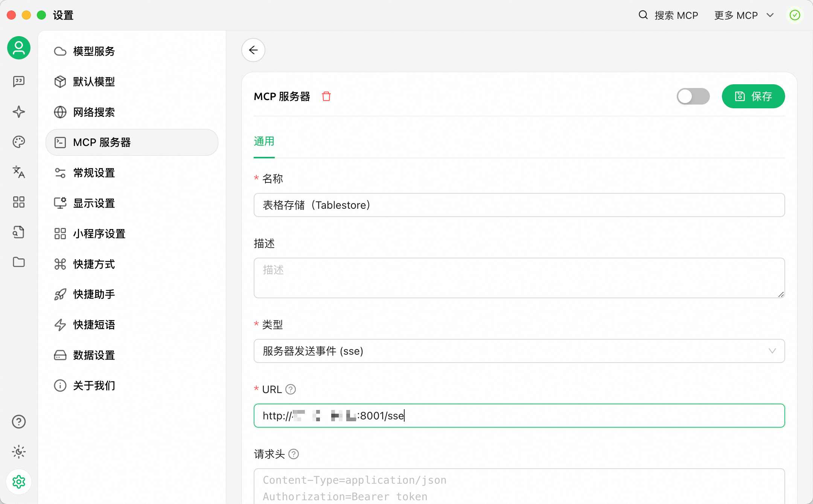Expand the 更多 MCP dropdown
This screenshot has height=504, width=813.
pyautogui.click(x=744, y=15)
